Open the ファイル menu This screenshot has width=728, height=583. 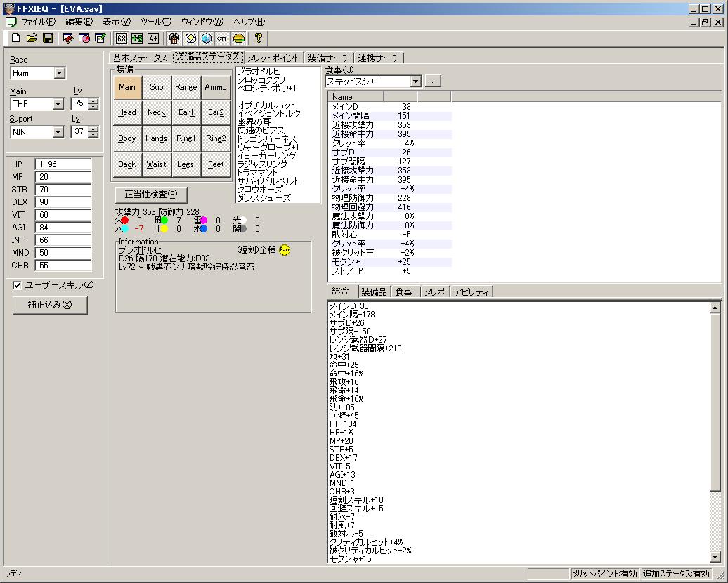pos(38,22)
